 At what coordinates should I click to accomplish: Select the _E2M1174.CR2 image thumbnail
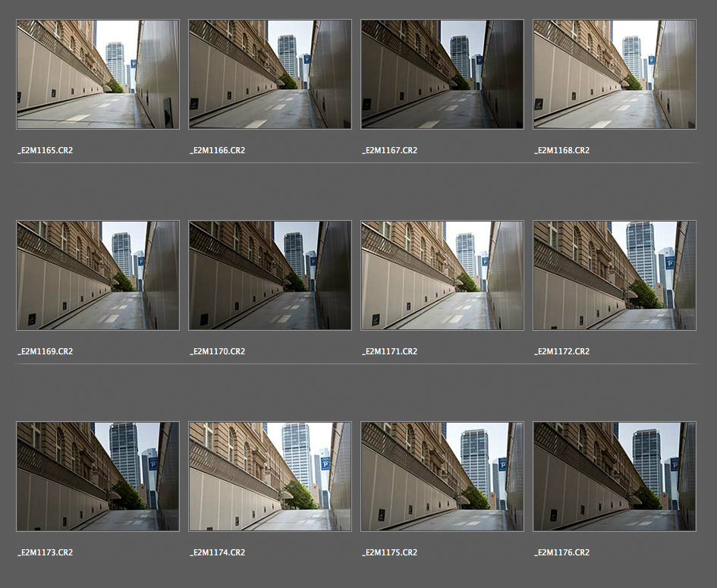[270, 476]
